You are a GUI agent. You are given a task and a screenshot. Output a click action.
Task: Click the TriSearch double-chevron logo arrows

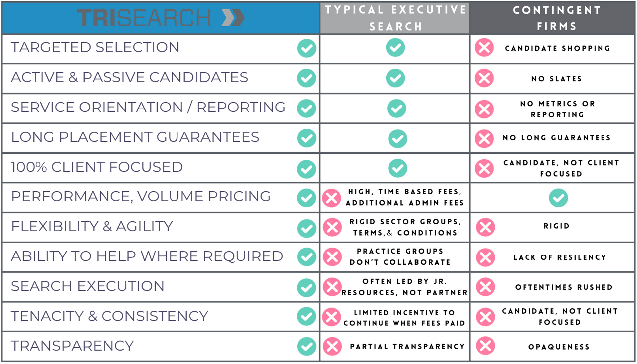pos(233,18)
